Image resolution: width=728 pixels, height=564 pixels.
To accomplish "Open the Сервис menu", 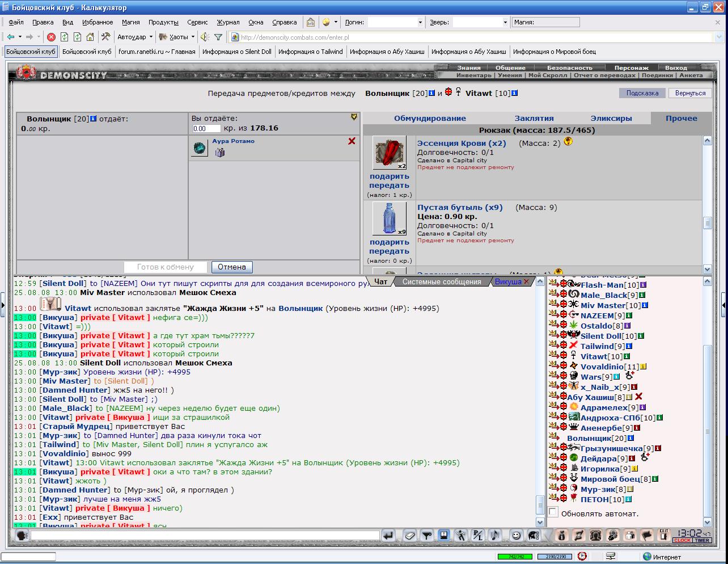I will [x=197, y=22].
